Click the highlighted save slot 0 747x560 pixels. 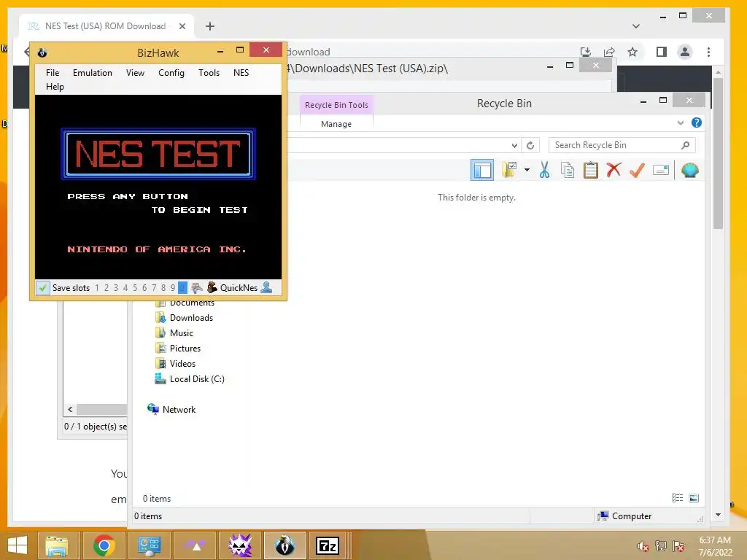coord(182,287)
